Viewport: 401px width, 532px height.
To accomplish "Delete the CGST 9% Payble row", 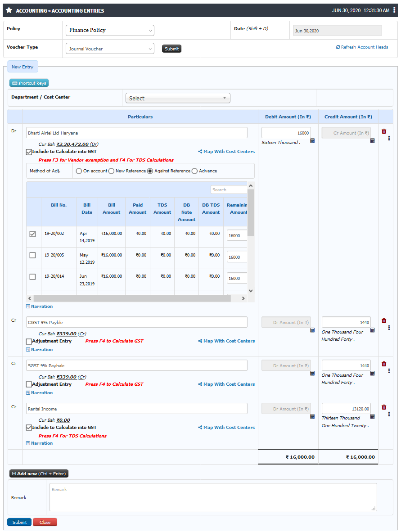I will 384,320.
